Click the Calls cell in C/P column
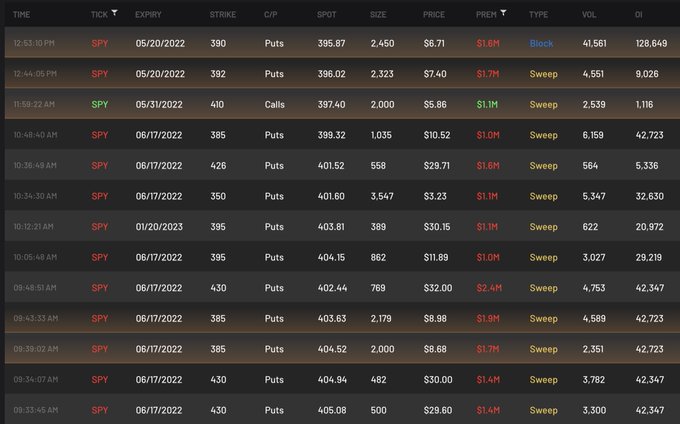Screen dimensions: 680x424 pos(275,104)
